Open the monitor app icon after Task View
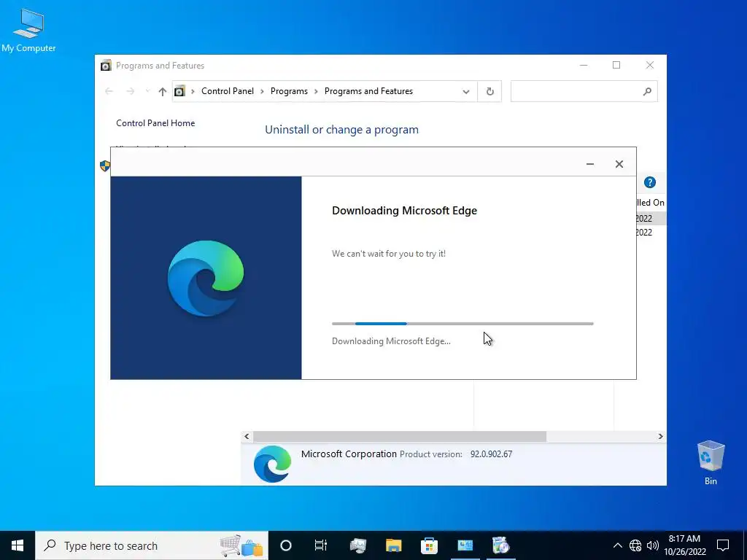Viewport: 747px width, 560px height. tap(357, 545)
